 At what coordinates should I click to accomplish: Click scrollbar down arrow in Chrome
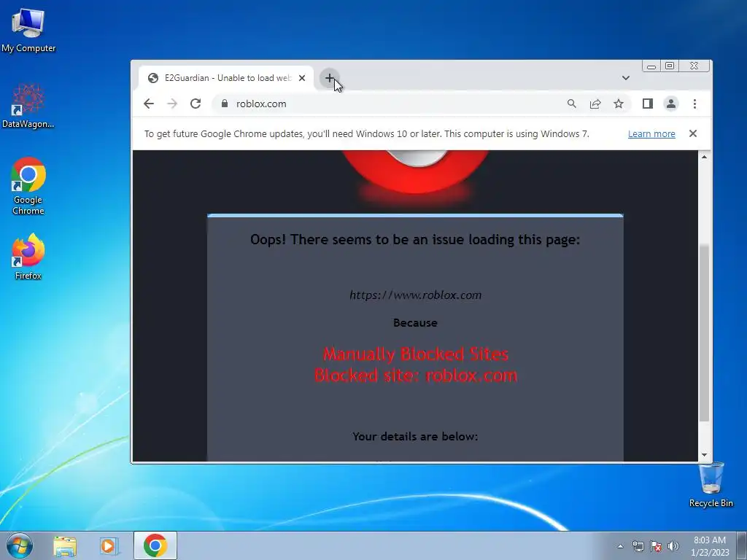(704, 455)
